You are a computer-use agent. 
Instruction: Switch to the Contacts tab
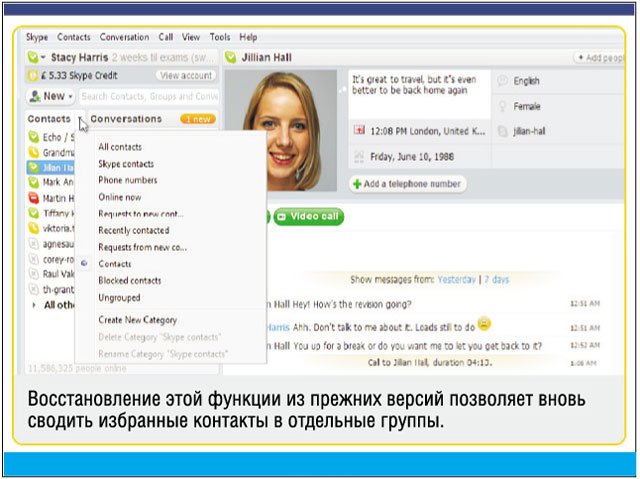(x=49, y=119)
